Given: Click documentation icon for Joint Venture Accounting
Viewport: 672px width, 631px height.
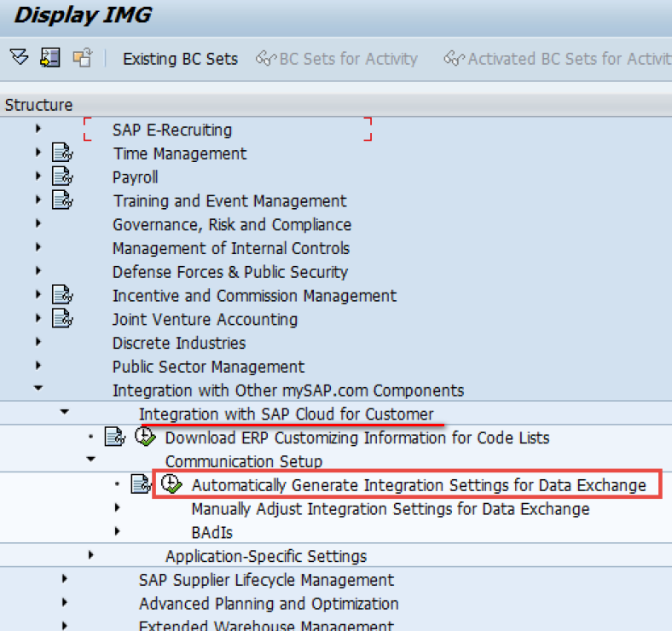Looking at the screenshot, I should pos(62,319).
